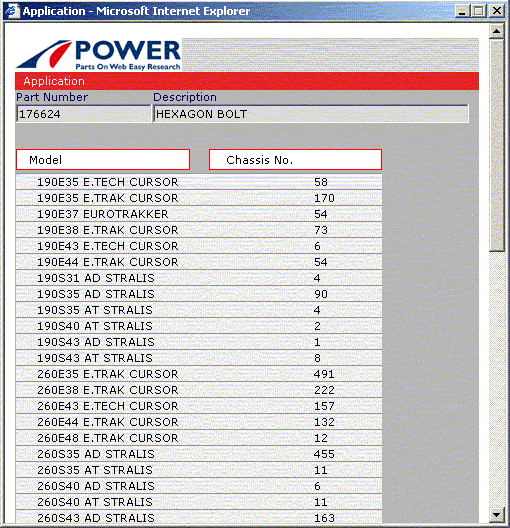Select the 190S31 AD STRALIS row
This screenshot has height=528, width=510.
(199, 278)
